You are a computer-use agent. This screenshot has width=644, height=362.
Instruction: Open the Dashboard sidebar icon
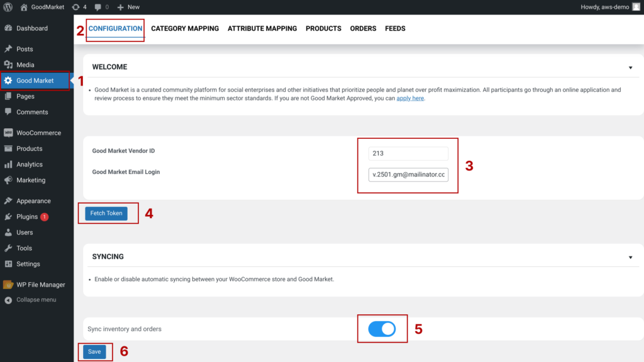tap(8, 28)
